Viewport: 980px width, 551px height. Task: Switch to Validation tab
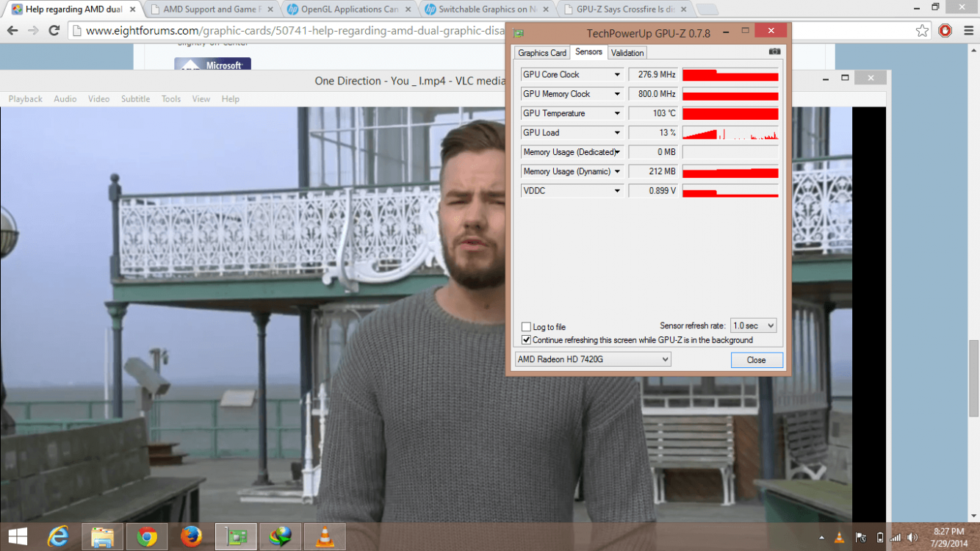tap(627, 53)
